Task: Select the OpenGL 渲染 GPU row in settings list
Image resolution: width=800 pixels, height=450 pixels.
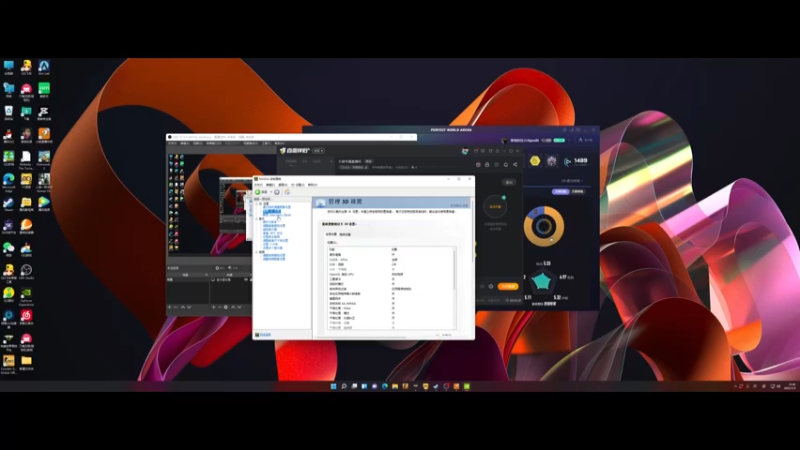Action: coord(391,274)
